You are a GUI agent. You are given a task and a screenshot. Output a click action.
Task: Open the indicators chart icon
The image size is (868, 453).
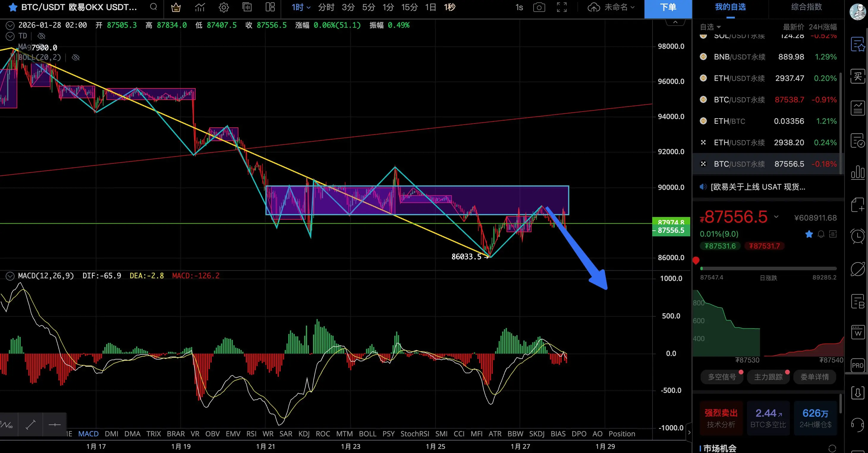point(200,7)
